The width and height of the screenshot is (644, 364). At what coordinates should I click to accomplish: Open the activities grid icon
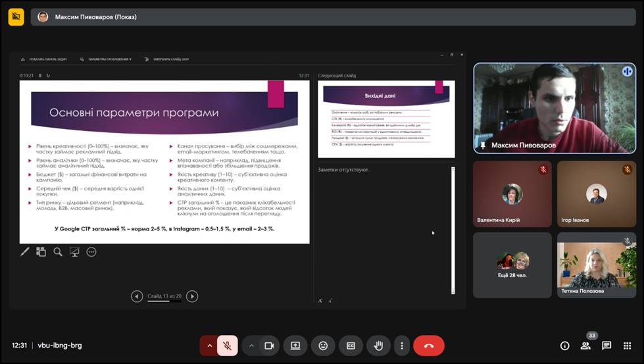click(628, 346)
